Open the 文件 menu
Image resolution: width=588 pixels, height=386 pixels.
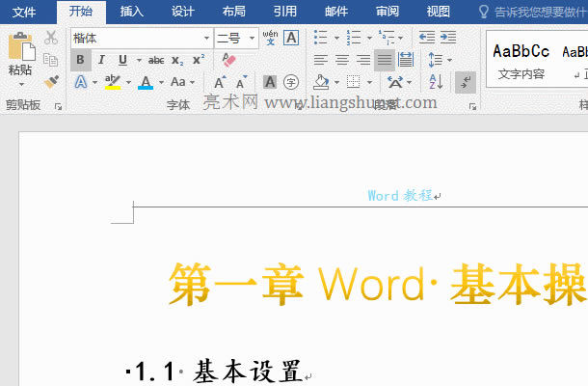[24, 12]
